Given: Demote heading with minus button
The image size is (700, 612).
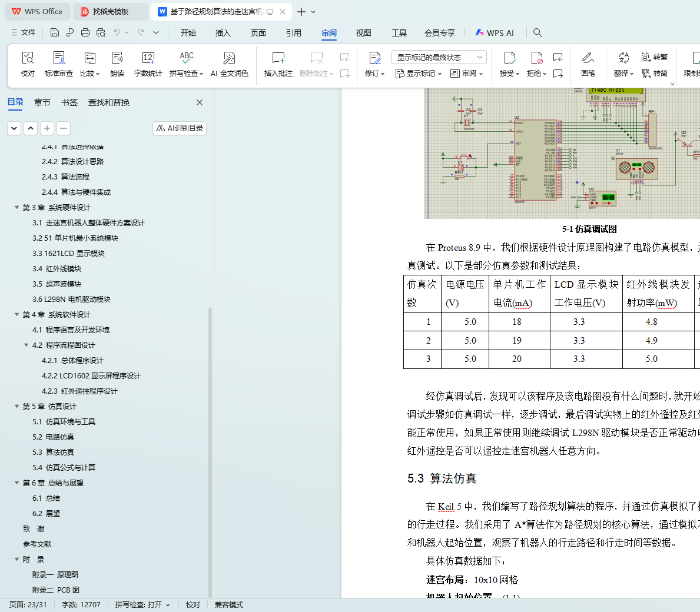Looking at the screenshot, I should click(x=64, y=128).
